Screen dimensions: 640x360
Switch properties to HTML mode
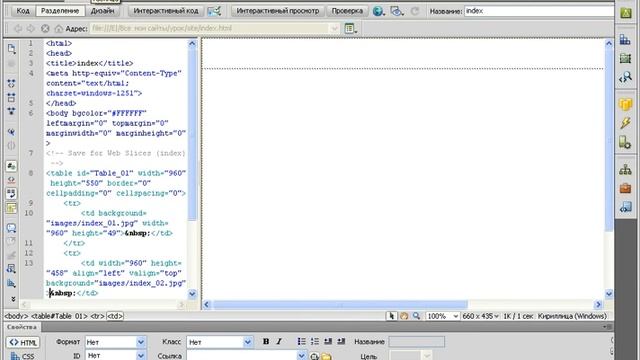tap(23, 342)
